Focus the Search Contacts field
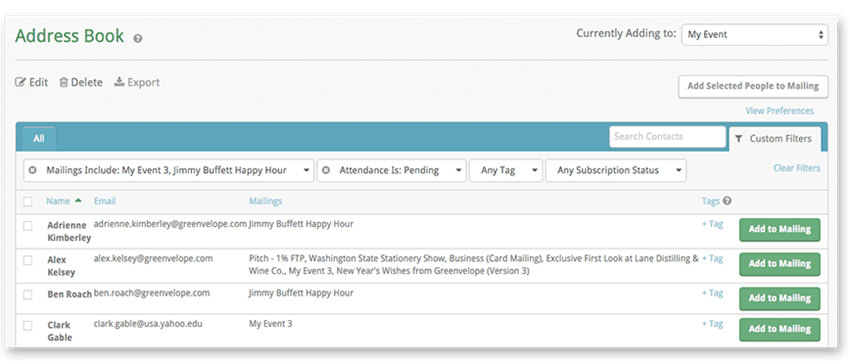The image size is (850, 364). [x=667, y=137]
